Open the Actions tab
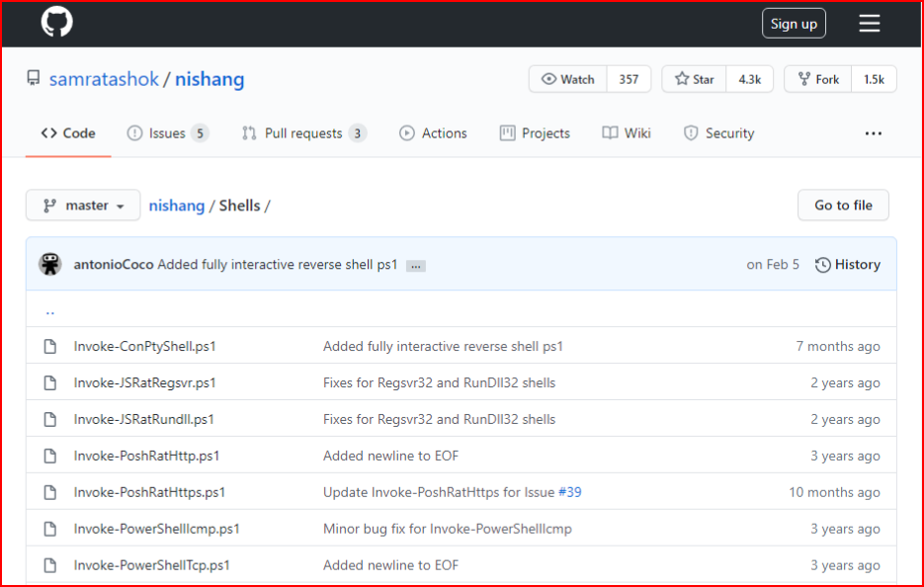The image size is (924, 587). click(433, 133)
